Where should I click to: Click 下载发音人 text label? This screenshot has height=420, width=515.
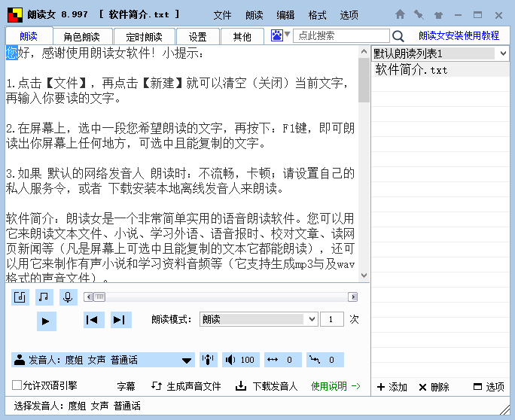[276, 386]
